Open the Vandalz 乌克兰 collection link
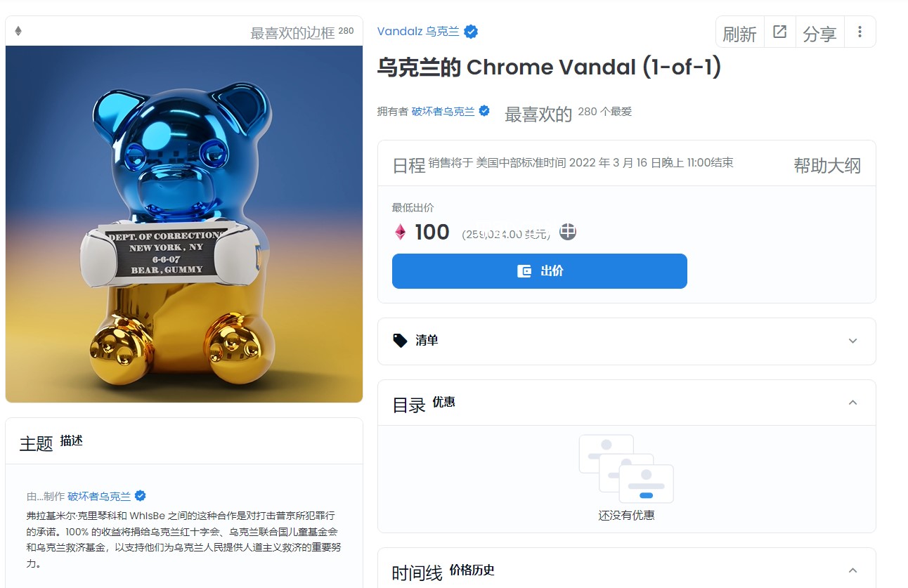The image size is (908, 588). coord(418,31)
